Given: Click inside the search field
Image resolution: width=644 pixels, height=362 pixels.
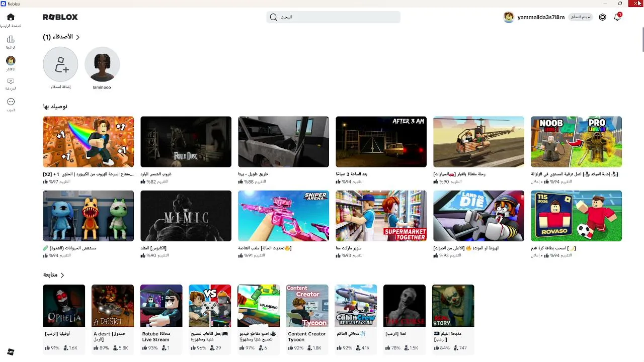Looking at the screenshot, I should tap(333, 17).
